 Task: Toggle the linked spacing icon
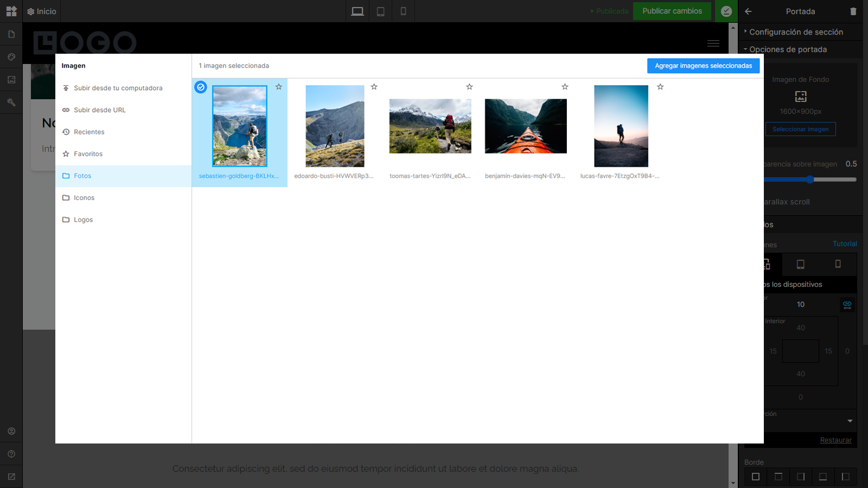(847, 304)
